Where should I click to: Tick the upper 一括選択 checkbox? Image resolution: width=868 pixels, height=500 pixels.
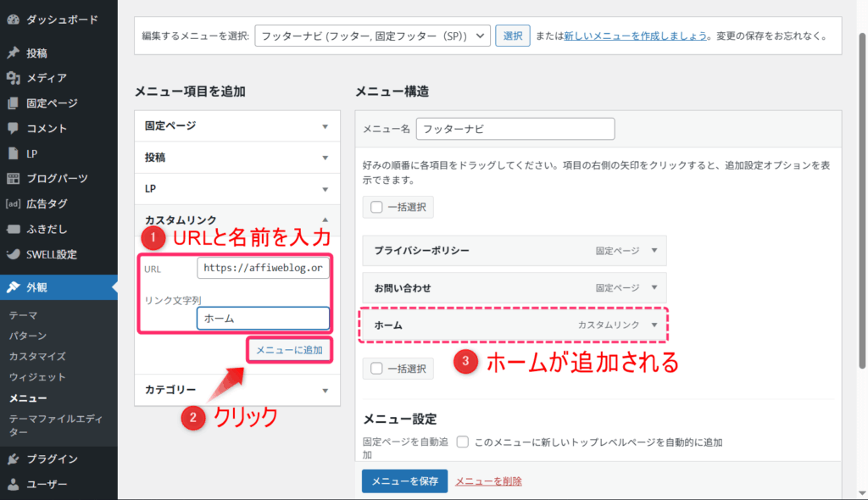coord(376,207)
